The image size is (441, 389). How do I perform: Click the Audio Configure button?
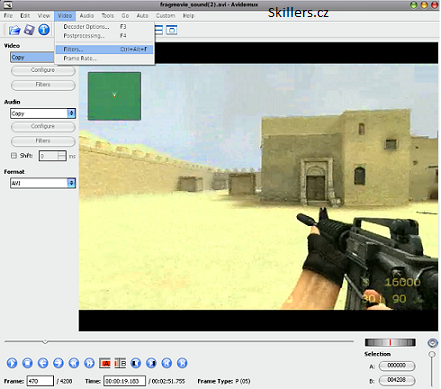point(43,126)
